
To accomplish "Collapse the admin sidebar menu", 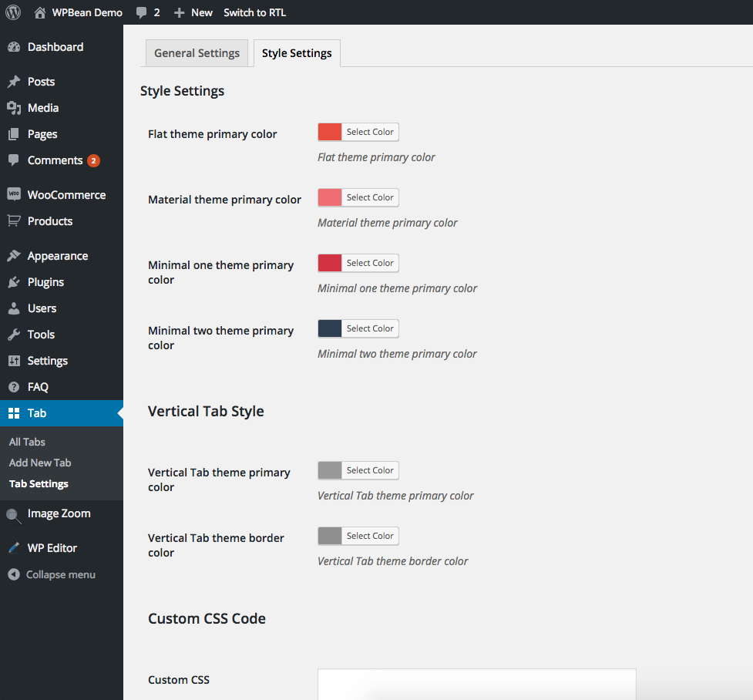I will point(52,574).
